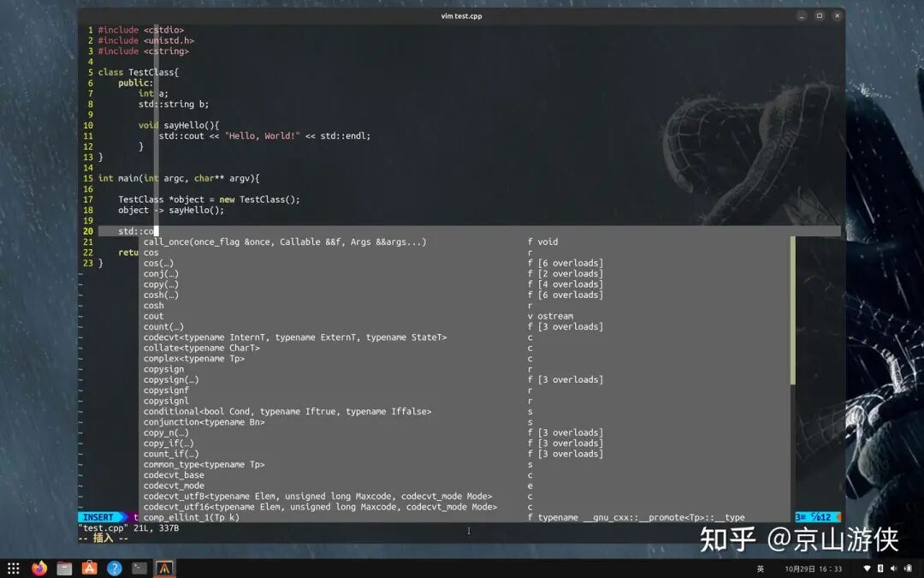Open the Terminal icon in taskbar

[139, 569]
